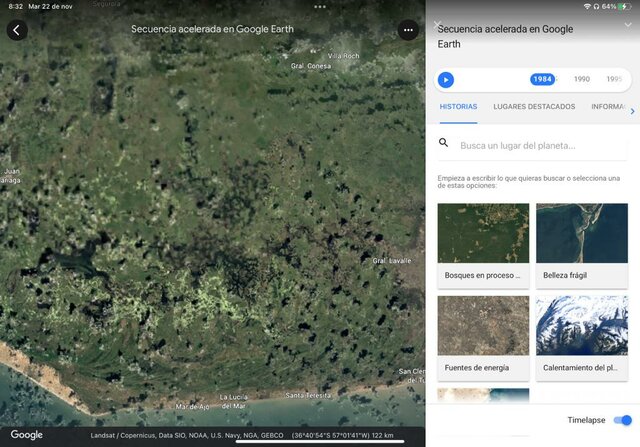Click the search magnifier icon
This screenshot has width=640, height=447.
tap(443, 142)
